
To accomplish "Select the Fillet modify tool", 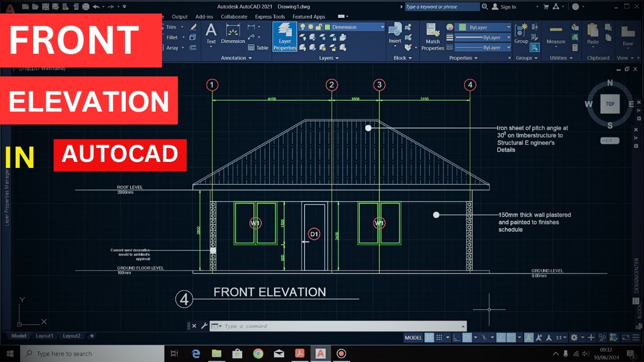I will (x=172, y=37).
